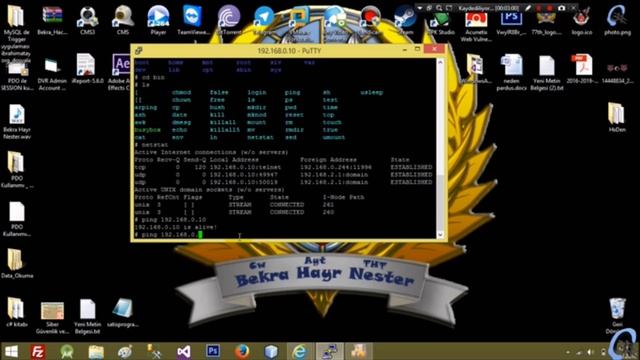This screenshot has width=640, height=360.
Task: Open the Recycle Bin on desktop
Action: pos(617,315)
